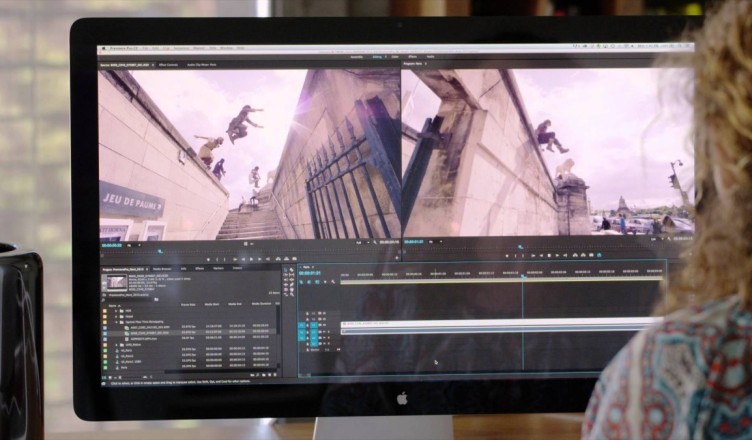Open the Audio Clip Mixer tab
Image resolution: width=752 pixels, height=440 pixels.
pyautogui.click(x=201, y=65)
